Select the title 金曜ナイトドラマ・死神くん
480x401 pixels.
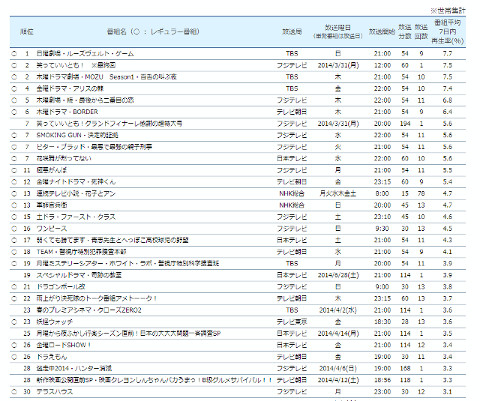[76, 182]
